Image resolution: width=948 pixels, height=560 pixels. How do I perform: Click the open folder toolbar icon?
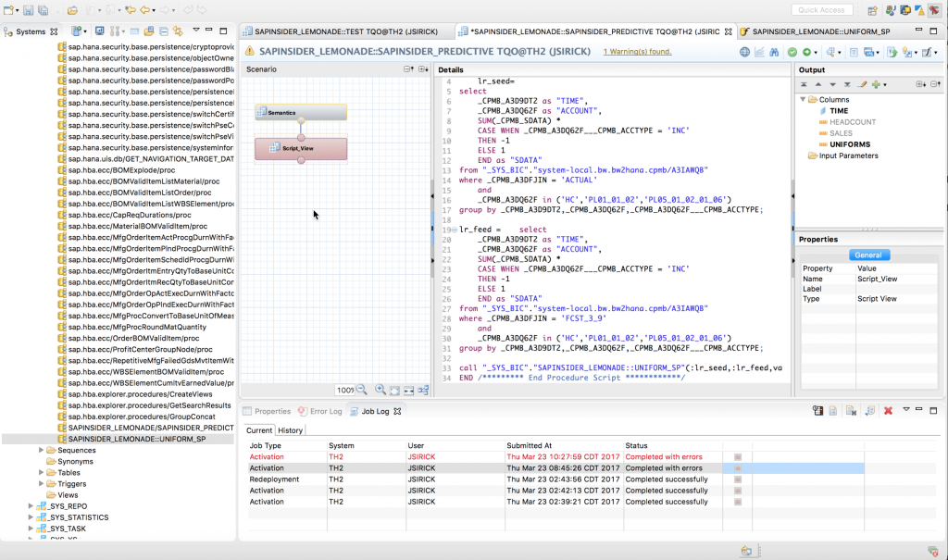(72, 10)
